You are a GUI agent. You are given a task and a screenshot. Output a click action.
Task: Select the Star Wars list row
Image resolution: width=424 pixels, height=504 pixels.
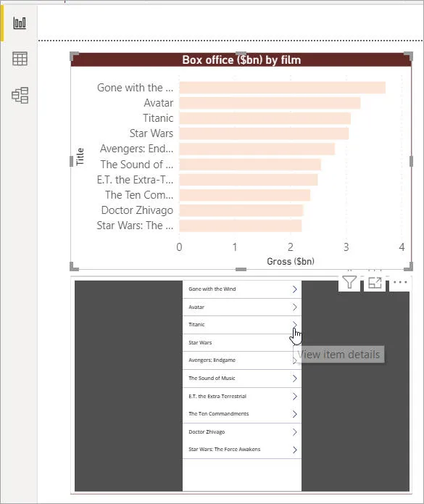242,342
